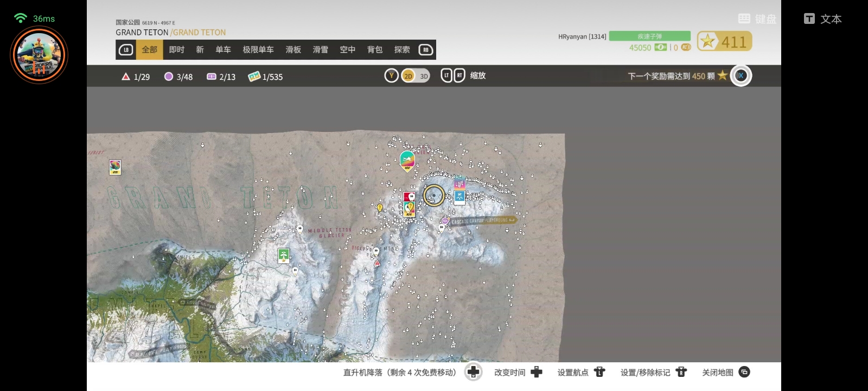Select fast-travel pin at Disappointment Peak
The image size is (868, 391).
376,251
